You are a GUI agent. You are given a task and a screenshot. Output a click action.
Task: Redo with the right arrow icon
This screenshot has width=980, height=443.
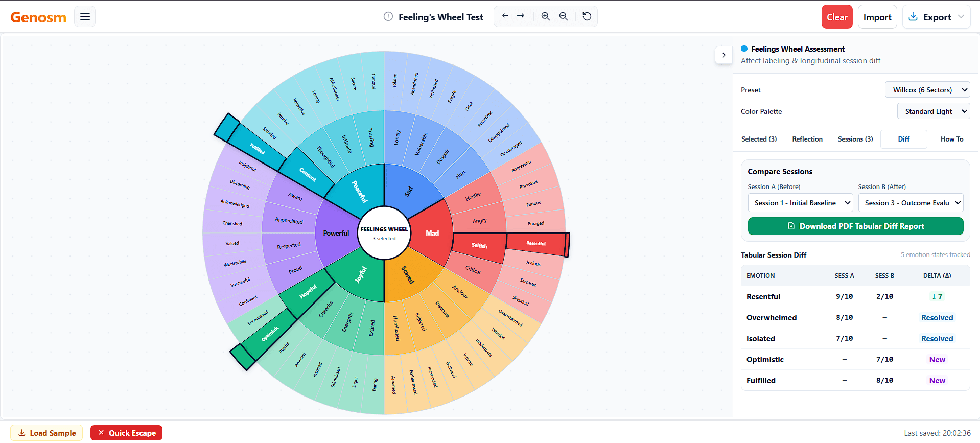521,16
